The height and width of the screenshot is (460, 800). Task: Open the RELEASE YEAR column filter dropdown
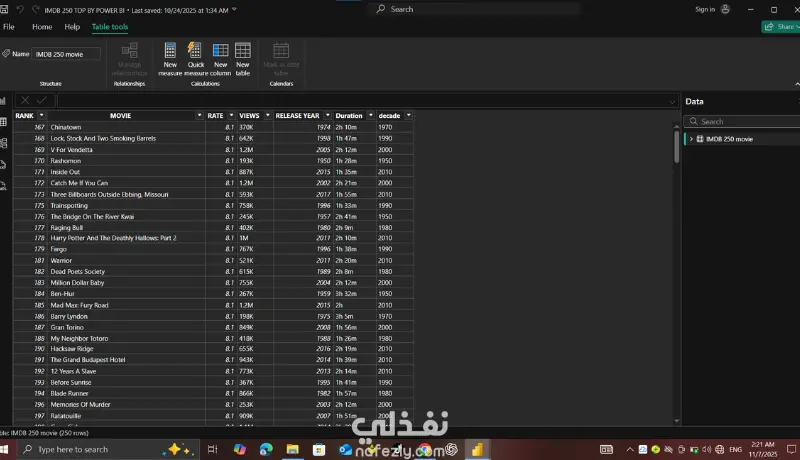click(328, 116)
